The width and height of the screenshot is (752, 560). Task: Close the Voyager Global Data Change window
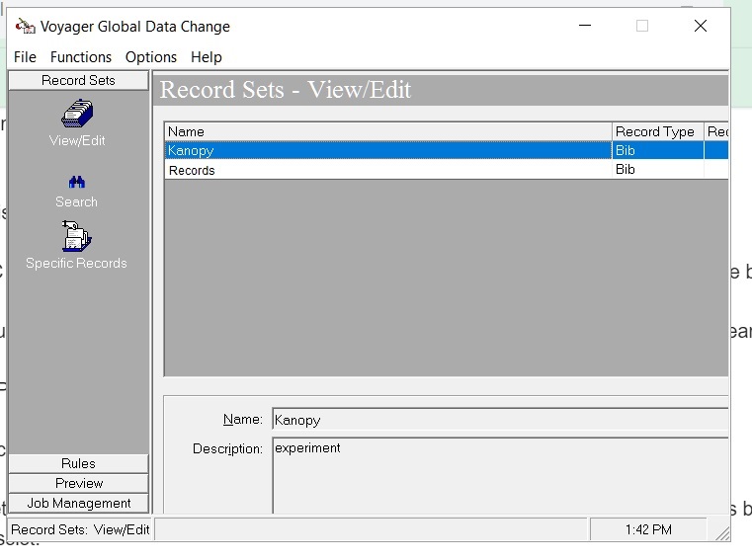(700, 27)
